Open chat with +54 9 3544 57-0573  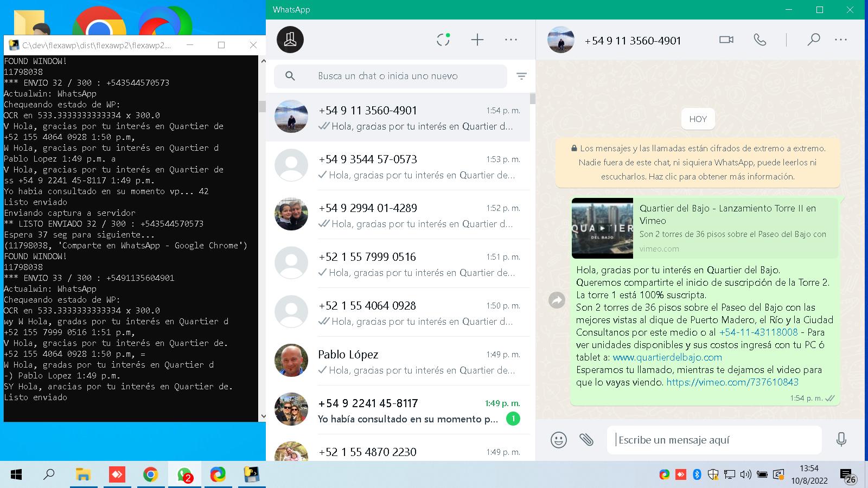tap(398, 166)
